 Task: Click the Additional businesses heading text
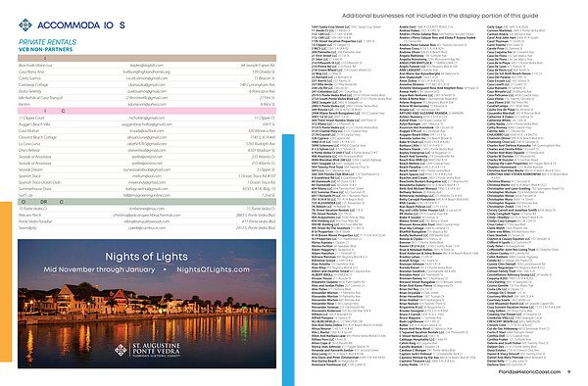point(440,16)
